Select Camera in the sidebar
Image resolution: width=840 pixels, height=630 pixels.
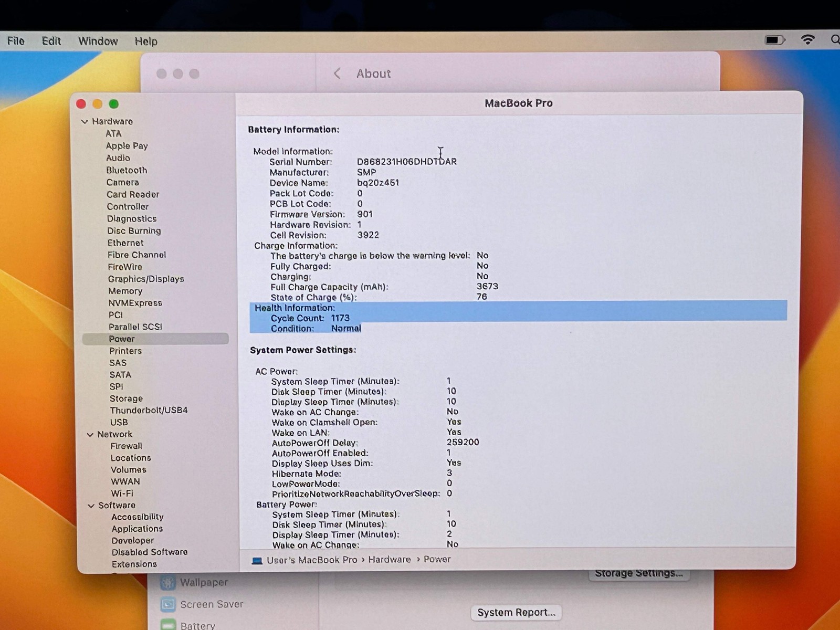click(x=122, y=182)
